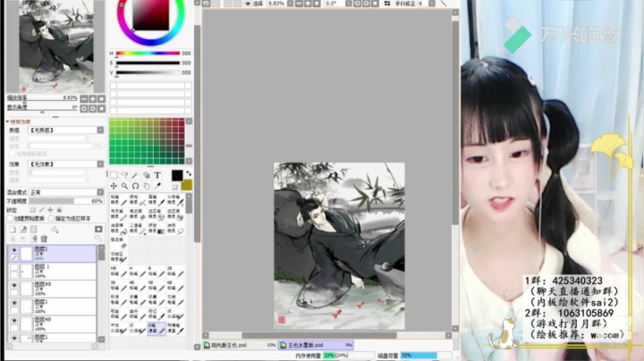Select the 2B pencil brush preset
Screen dimensions: 644x361
(x=175, y=272)
